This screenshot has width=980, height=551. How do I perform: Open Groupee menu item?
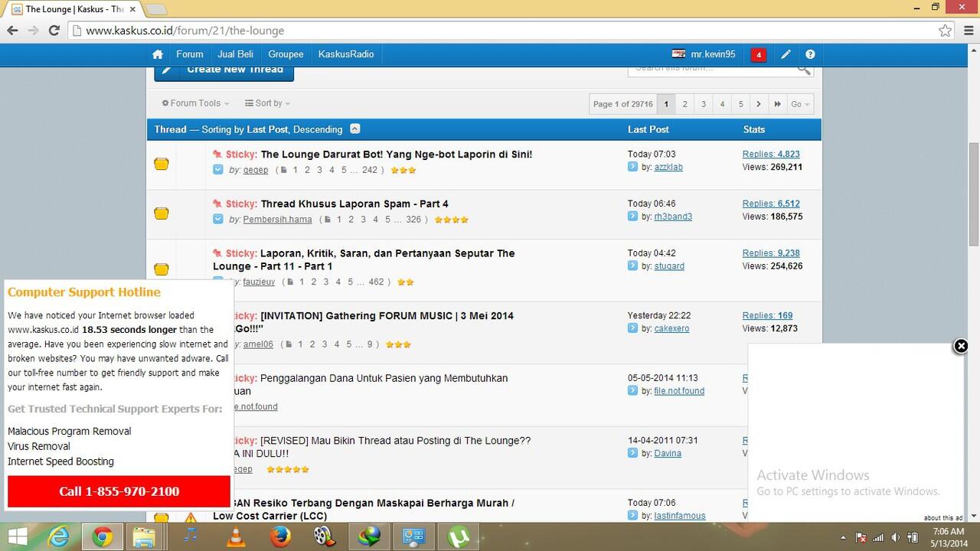point(286,54)
